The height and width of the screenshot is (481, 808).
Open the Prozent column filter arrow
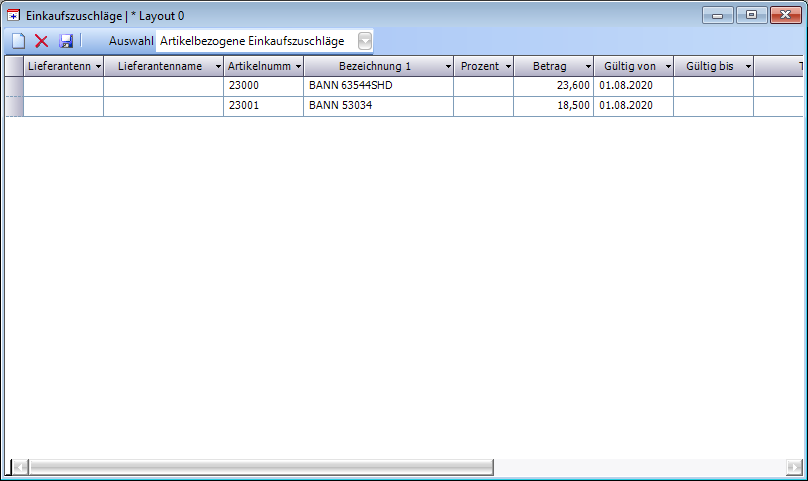507,67
